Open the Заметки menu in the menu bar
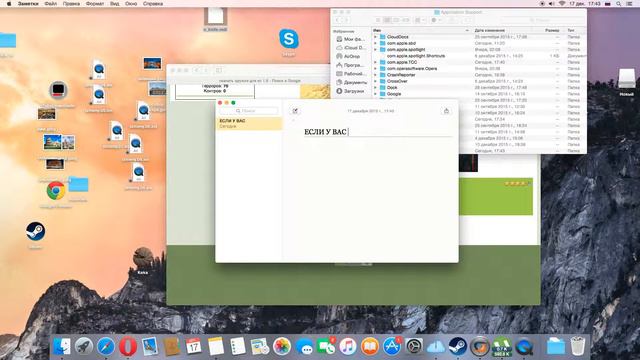Viewport: 640px width, 360px height. (x=28, y=4)
